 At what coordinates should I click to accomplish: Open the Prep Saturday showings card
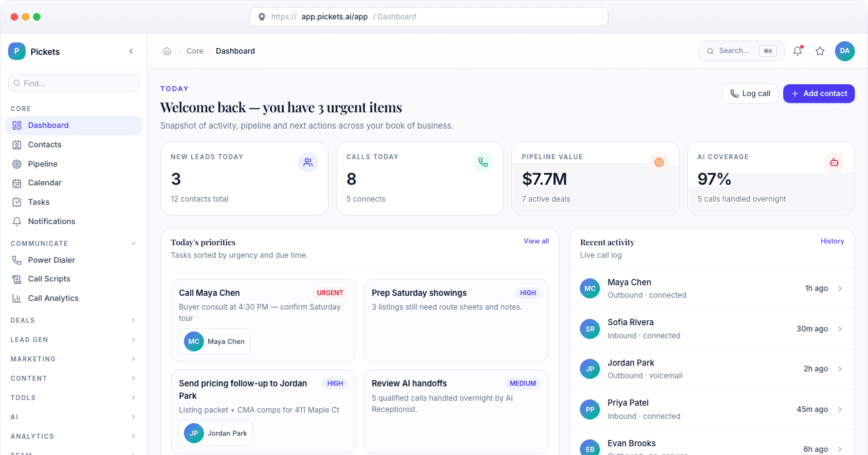[456, 320]
